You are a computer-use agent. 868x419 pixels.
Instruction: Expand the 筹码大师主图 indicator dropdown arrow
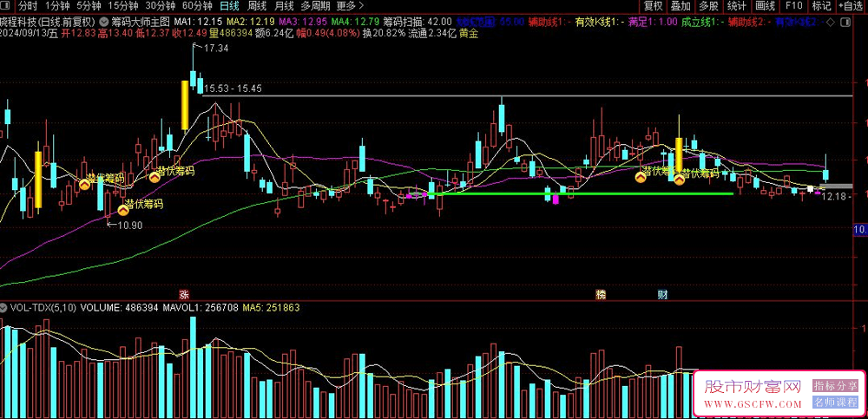tap(105, 23)
